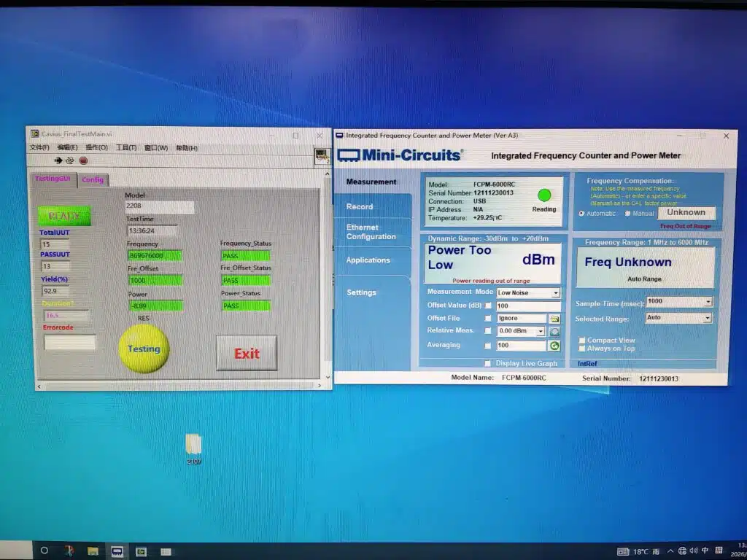Click the Mini-Circuits logo

tap(399, 155)
